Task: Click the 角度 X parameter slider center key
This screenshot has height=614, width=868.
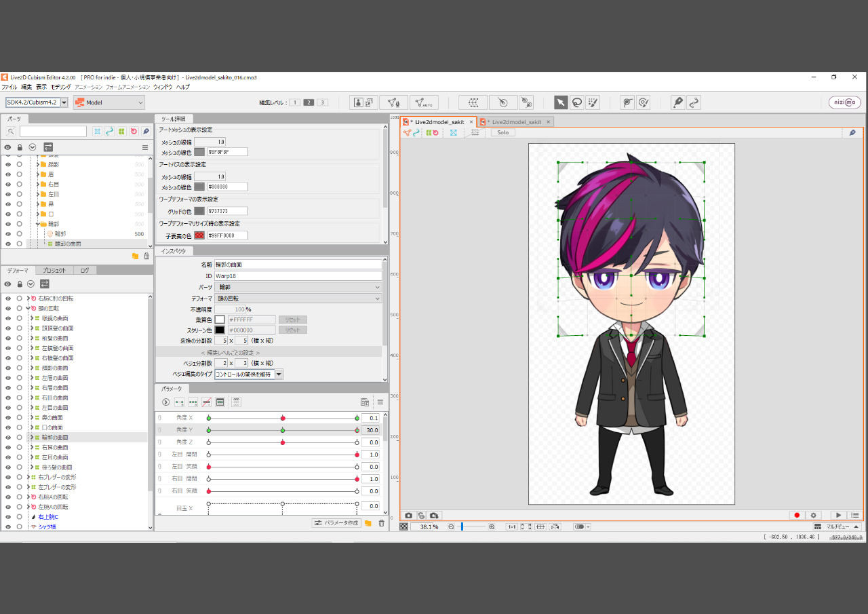Action: [283, 418]
